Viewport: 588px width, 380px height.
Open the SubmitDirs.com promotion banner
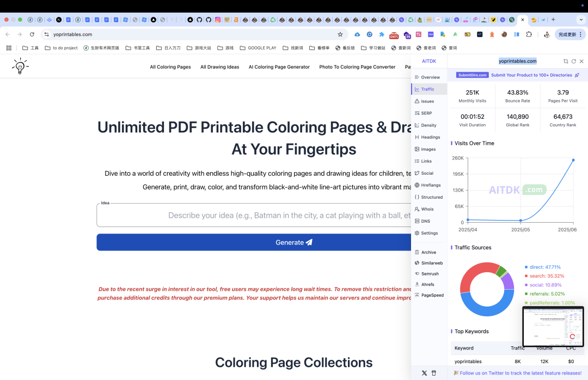[518, 75]
